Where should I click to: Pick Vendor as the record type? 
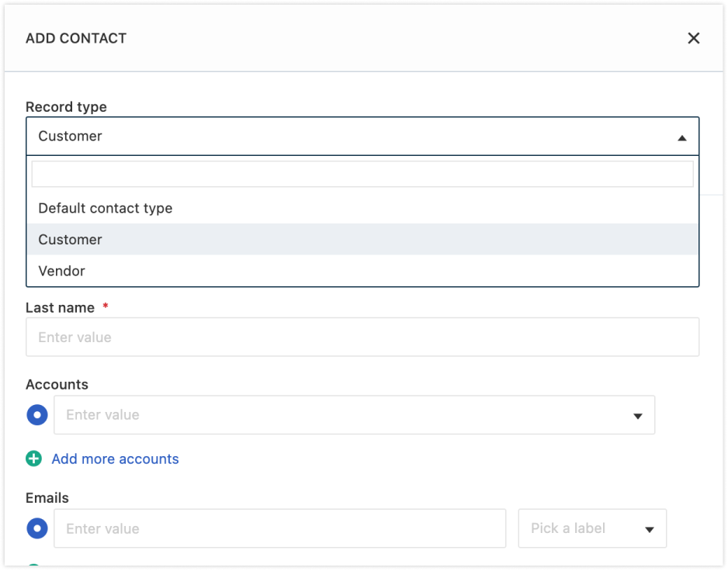click(62, 271)
